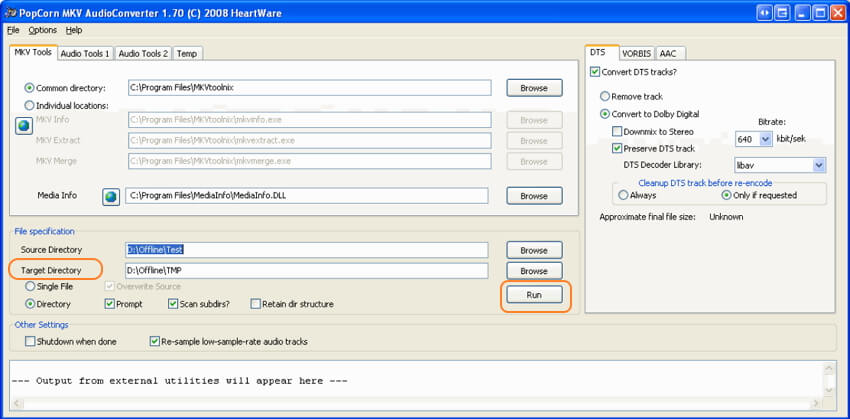Click Common directory path field

point(310,88)
